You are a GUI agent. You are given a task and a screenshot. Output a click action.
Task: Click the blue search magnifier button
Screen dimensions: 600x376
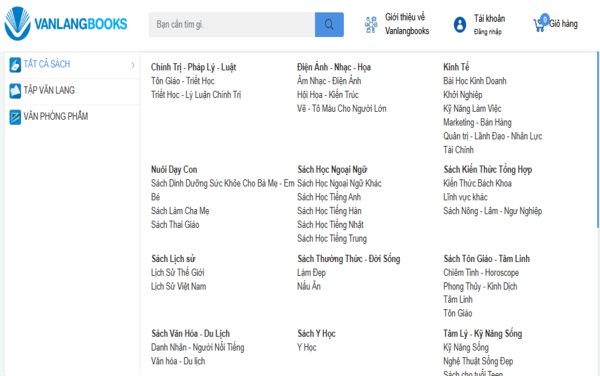click(x=329, y=24)
